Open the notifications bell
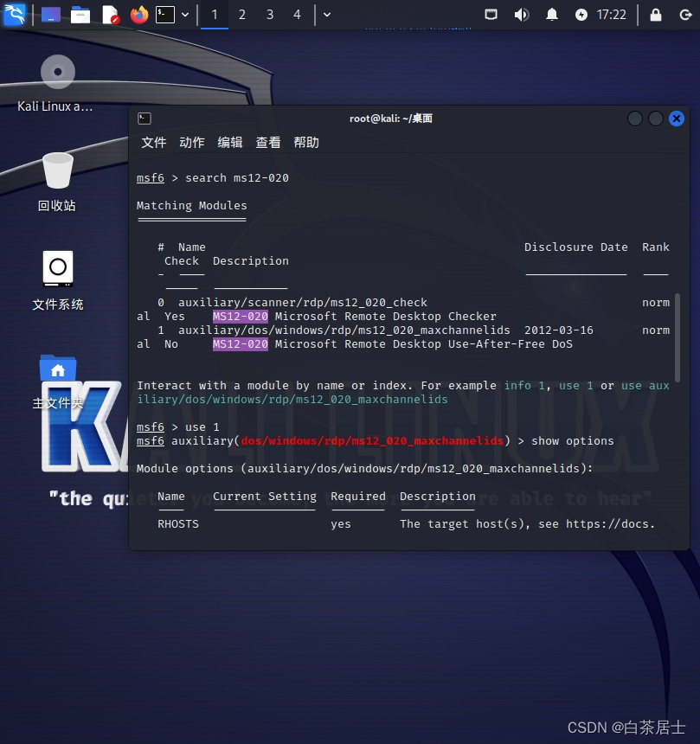Image resolution: width=700 pixels, height=744 pixels. [551, 15]
